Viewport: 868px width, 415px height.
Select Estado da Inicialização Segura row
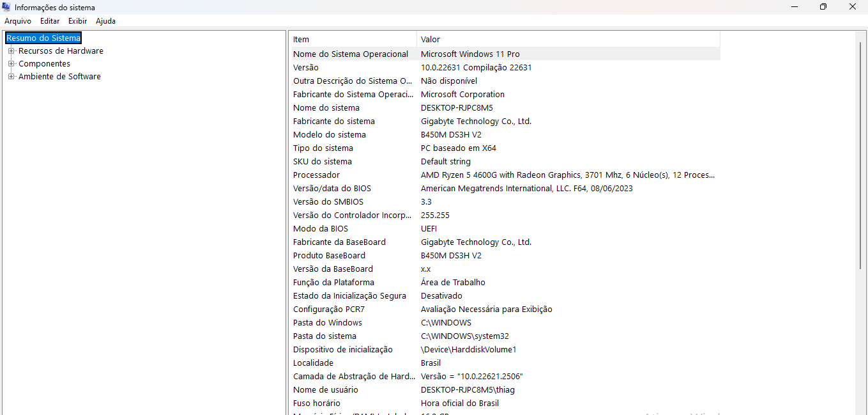(x=505, y=296)
